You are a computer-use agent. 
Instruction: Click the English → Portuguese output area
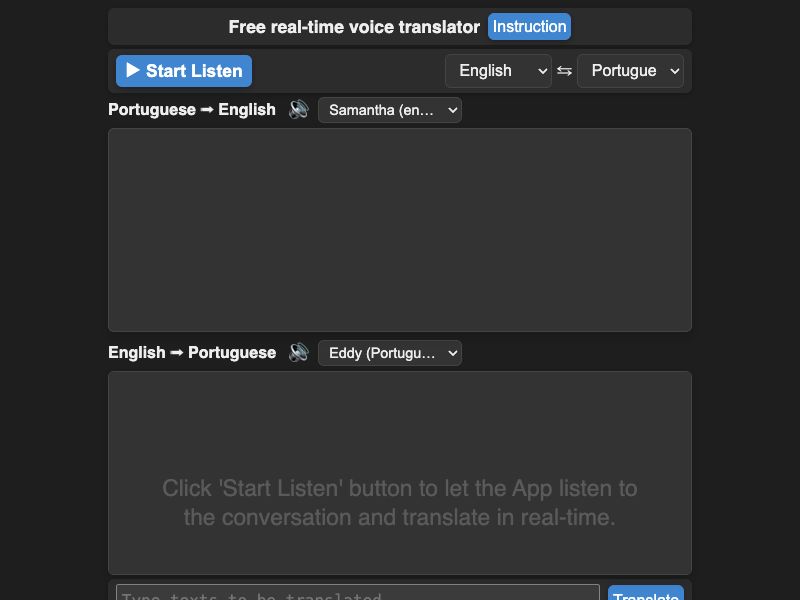pos(400,472)
